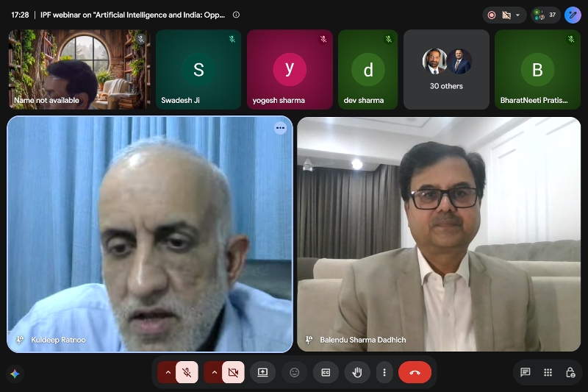Click muted mic icon on Name not available tile
Viewport: 588px width, 392px height.
coord(140,39)
